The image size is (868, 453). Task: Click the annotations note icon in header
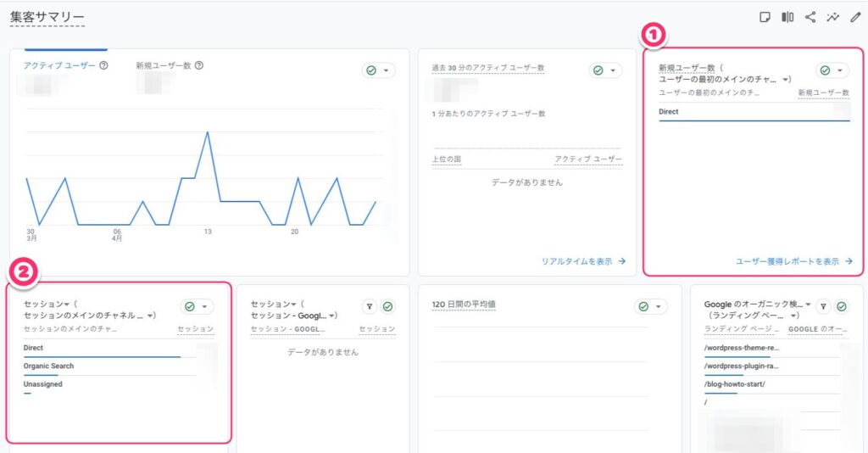tap(765, 17)
